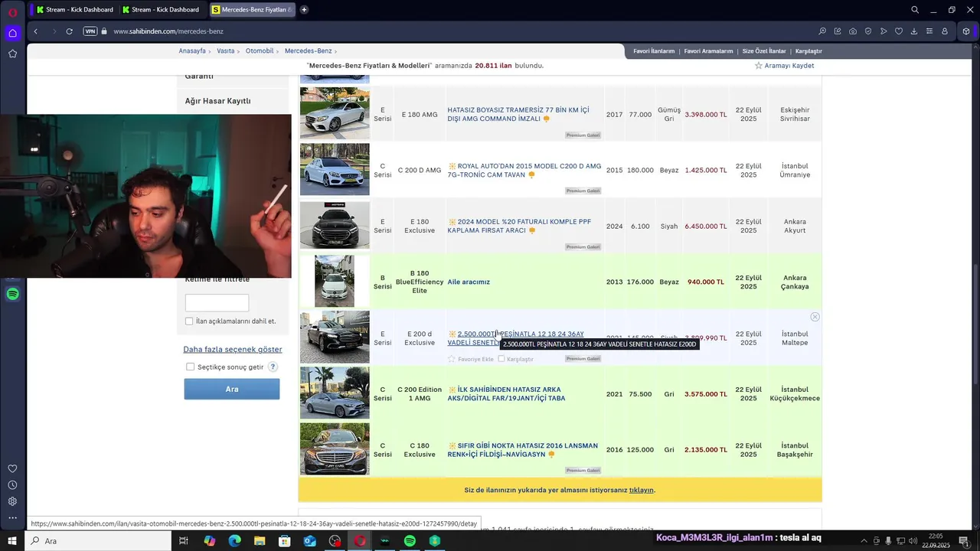Open a new browser tab
980x551 pixels.
point(304,10)
